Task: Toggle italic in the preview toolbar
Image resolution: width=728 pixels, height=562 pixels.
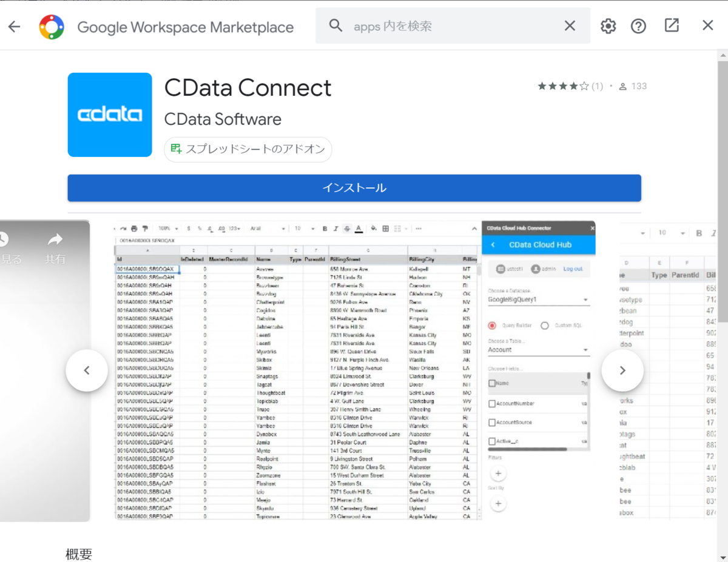Action: pyautogui.click(x=335, y=229)
